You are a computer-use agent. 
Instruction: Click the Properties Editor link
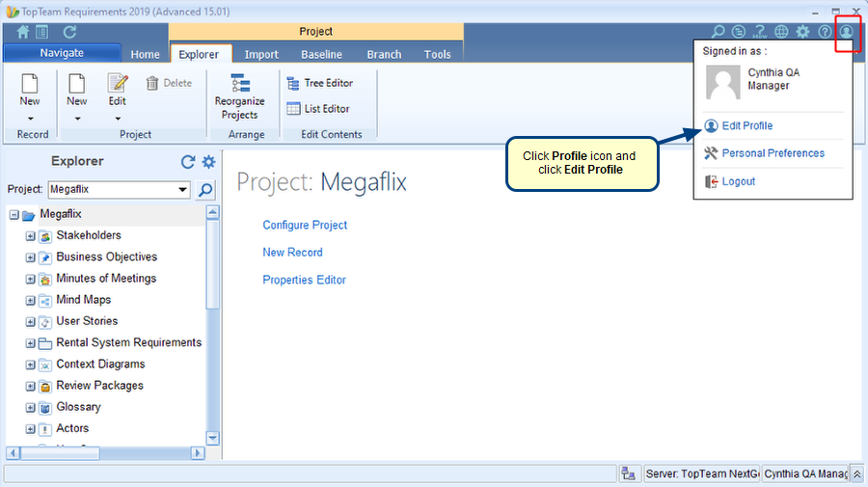click(304, 280)
